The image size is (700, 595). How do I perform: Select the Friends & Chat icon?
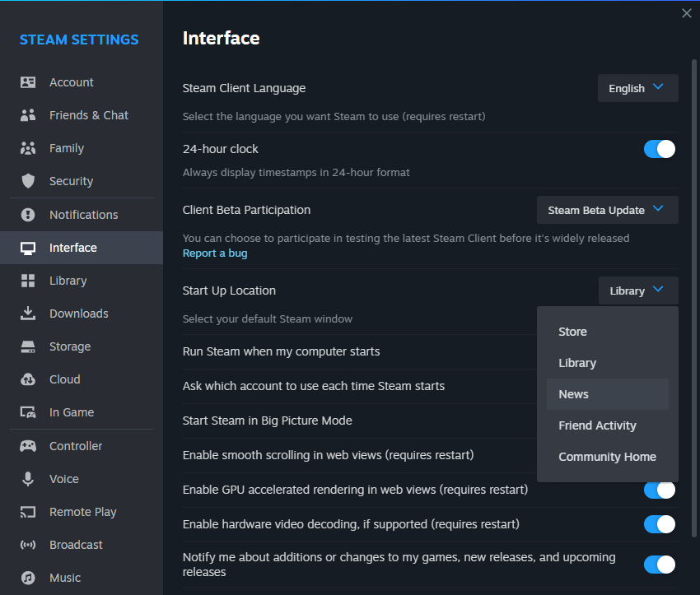[x=28, y=115]
